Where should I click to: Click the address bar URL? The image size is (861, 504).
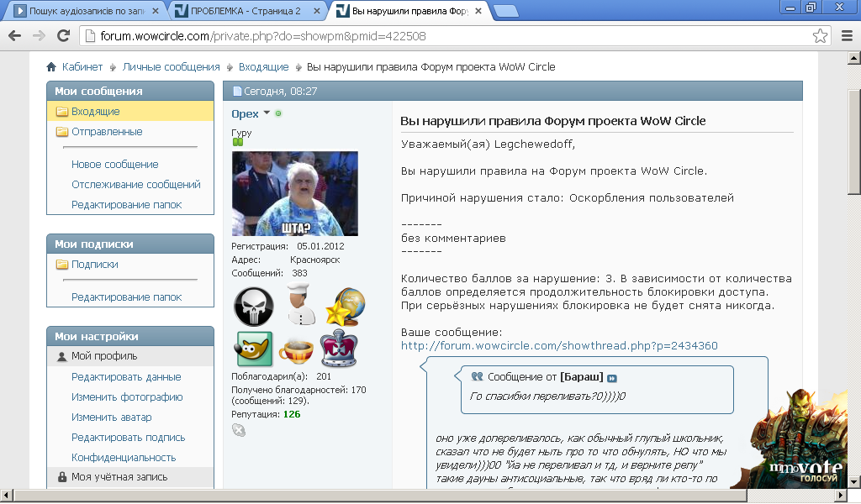pyautogui.click(x=263, y=36)
